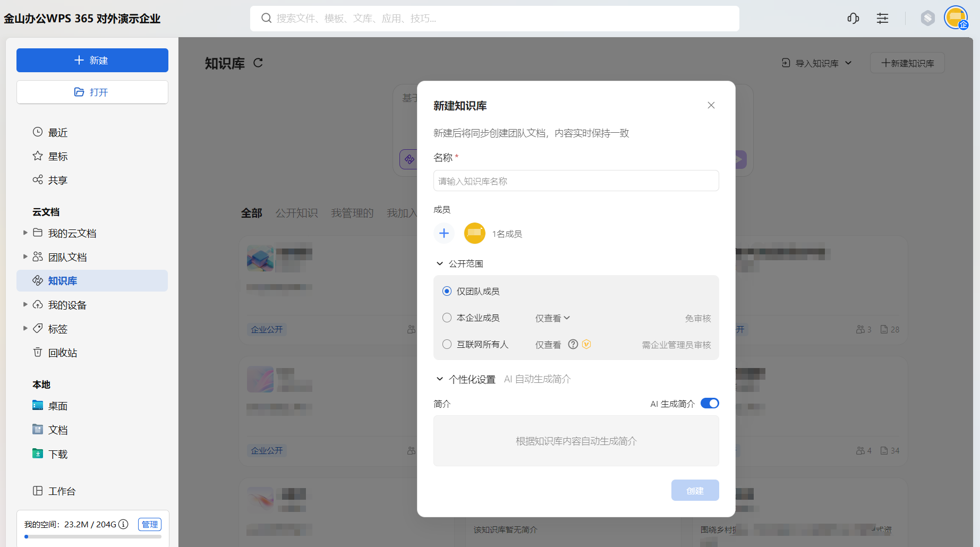Click the 简介 description text area

click(x=576, y=441)
